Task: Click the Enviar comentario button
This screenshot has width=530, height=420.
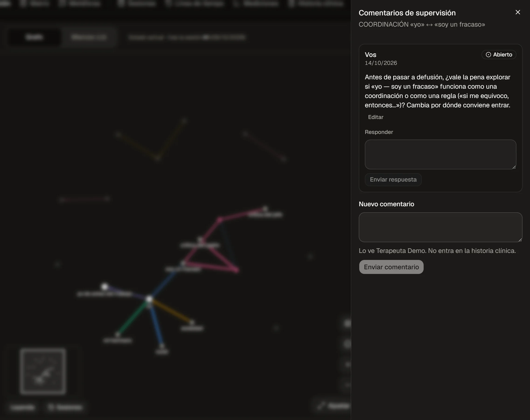Action: tap(391, 267)
